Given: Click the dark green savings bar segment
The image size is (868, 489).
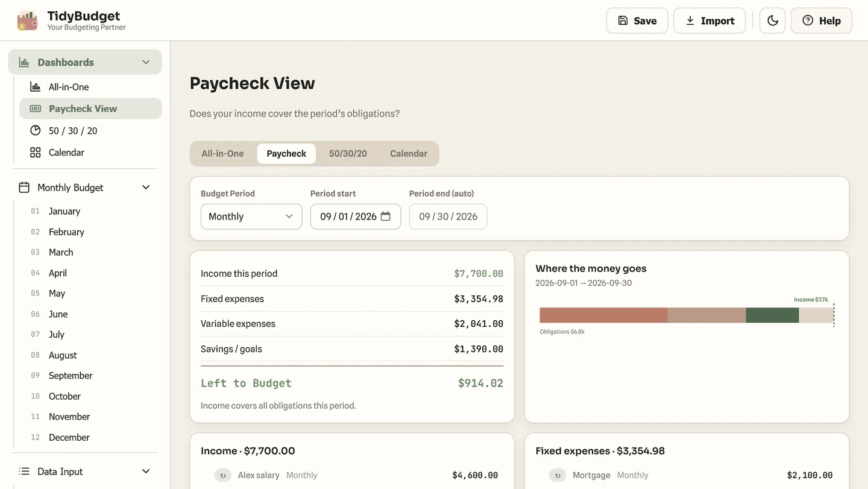Looking at the screenshot, I should click(x=772, y=315).
